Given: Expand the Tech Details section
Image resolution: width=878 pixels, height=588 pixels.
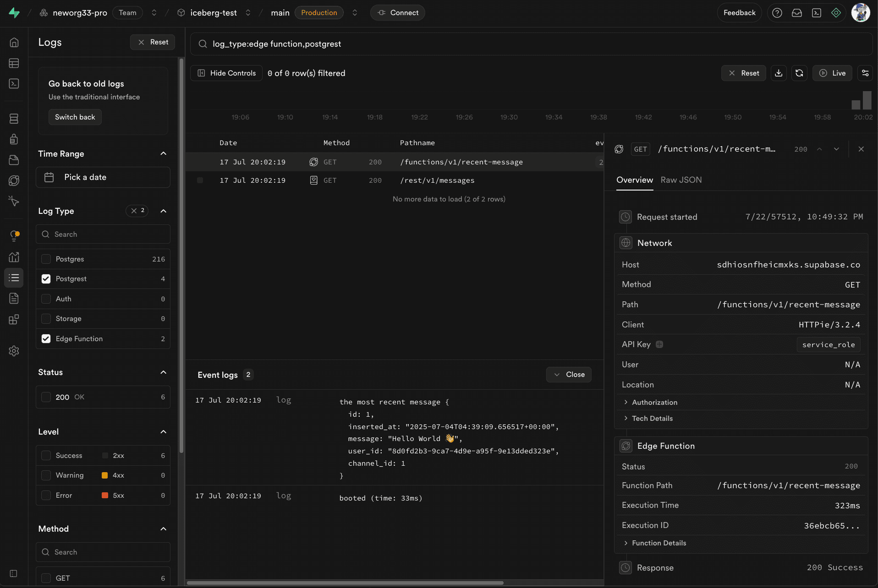Looking at the screenshot, I should [648, 419].
